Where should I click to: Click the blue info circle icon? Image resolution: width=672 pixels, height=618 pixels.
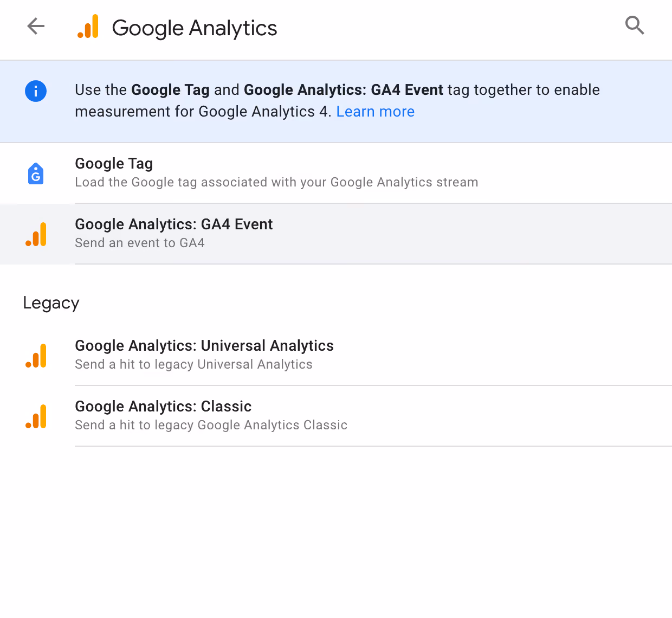[36, 91]
